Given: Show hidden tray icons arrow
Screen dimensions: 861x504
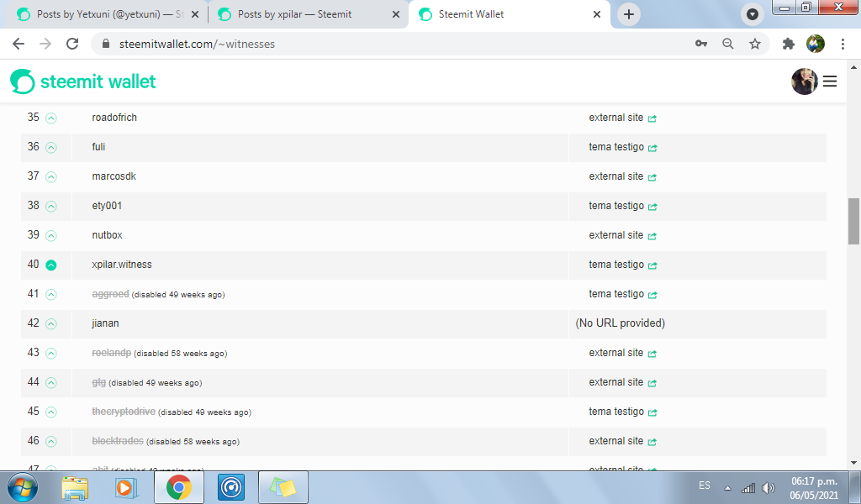Looking at the screenshot, I should click(727, 488).
